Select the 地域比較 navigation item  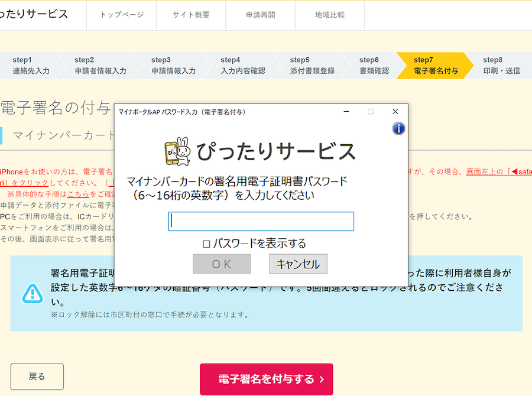330,15
